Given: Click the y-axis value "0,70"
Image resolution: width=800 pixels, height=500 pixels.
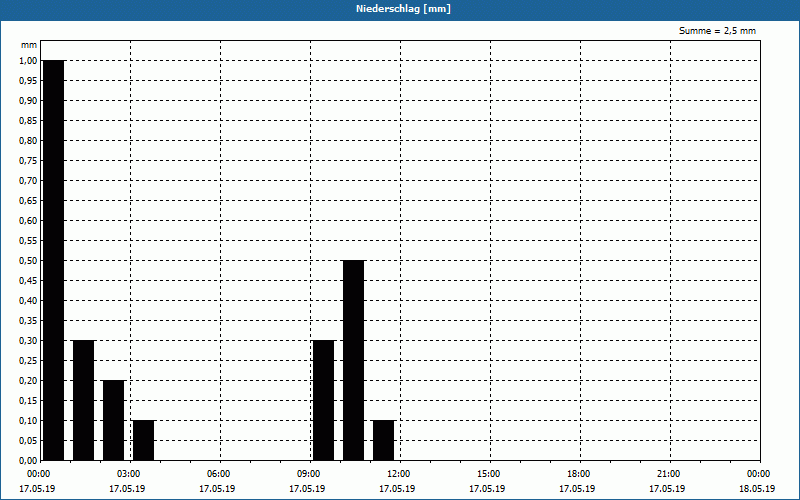Looking at the screenshot, I should tap(28, 181).
